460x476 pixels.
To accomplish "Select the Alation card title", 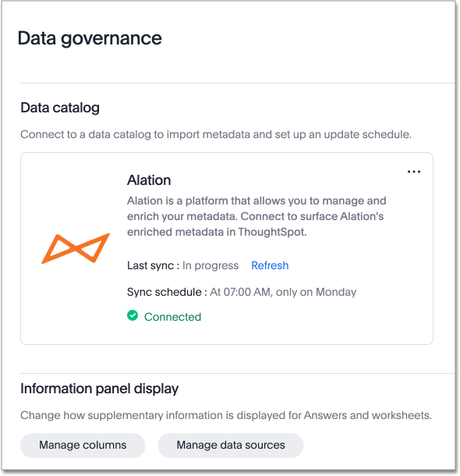I will tap(149, 180).
